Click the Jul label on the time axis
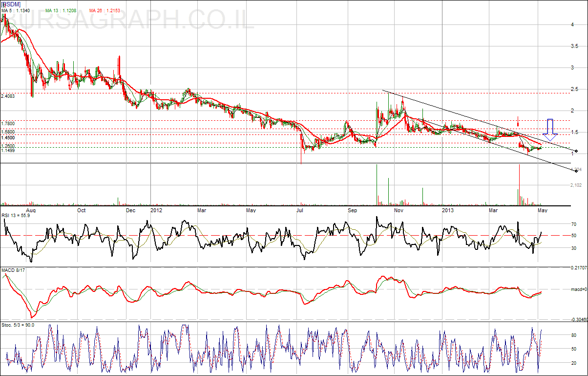Screen dimensions: 588x376 [300, 210]
